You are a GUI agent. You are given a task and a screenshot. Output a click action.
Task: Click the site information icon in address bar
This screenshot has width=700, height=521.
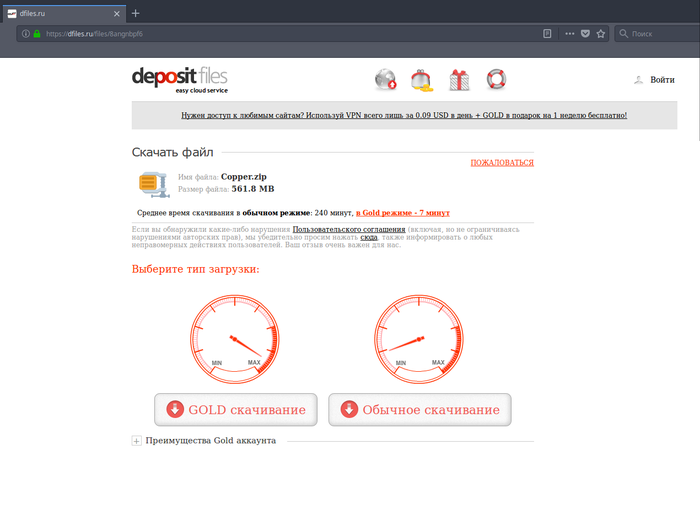click(26, 33)
